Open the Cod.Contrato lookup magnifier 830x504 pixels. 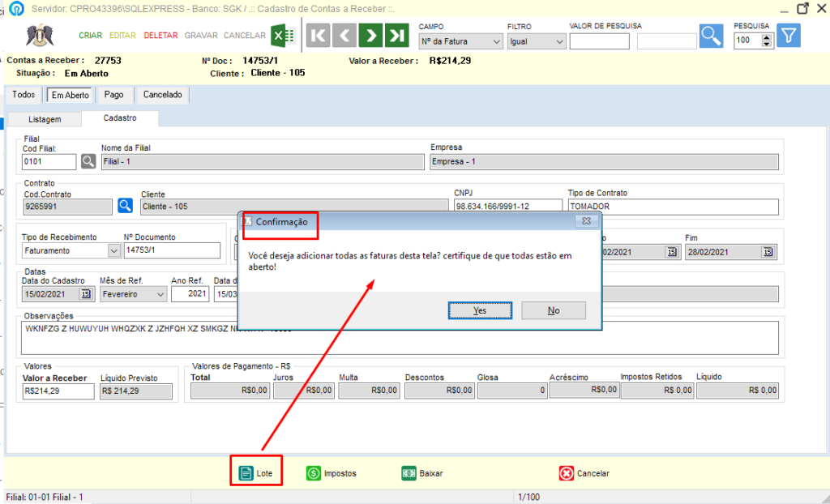tap(125, 206)
